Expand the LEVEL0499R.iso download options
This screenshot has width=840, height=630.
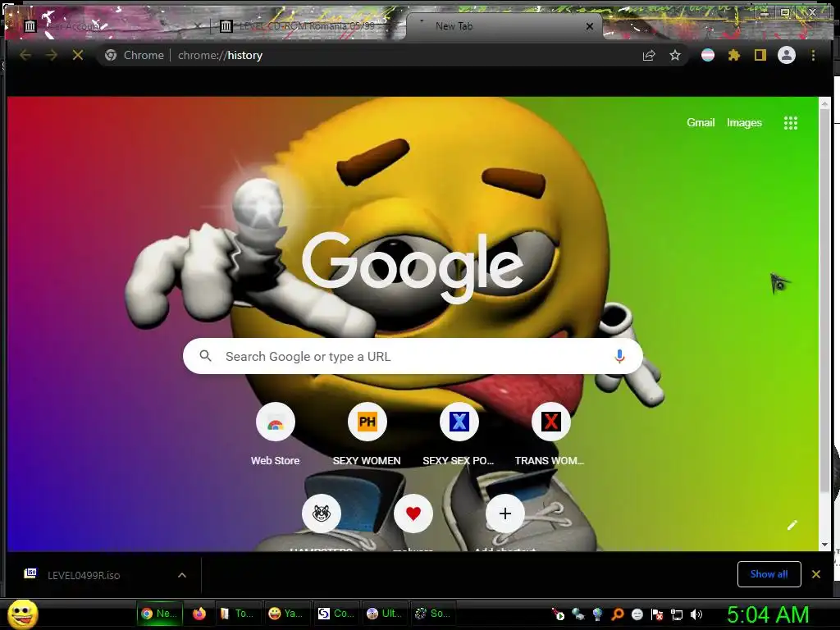point(182,575)
